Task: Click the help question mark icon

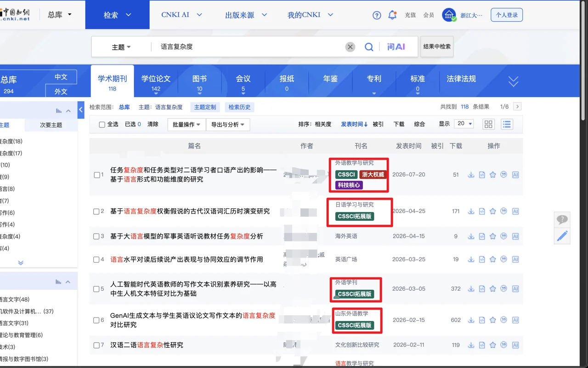Action: click(377, 15)
